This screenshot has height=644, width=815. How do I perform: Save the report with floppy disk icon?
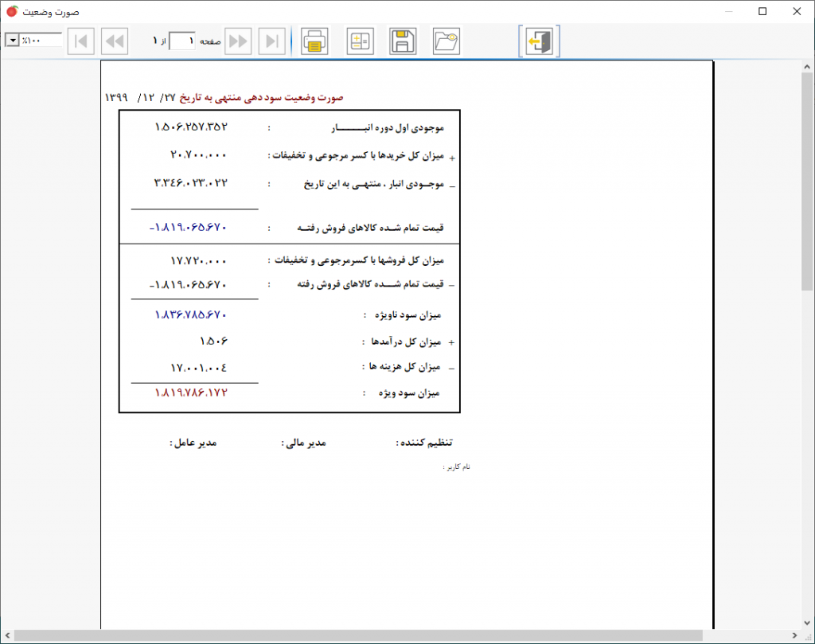point(403,41)
